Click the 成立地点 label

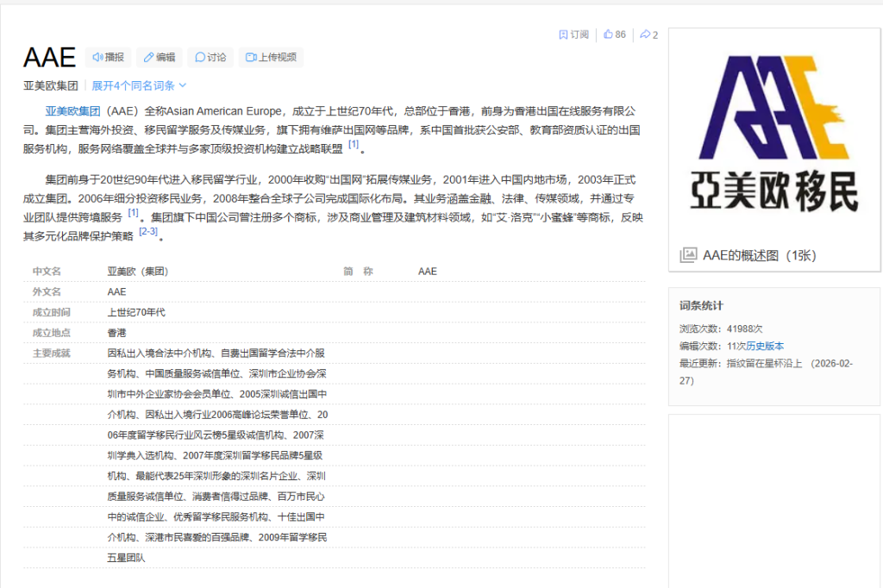click(51, 333)
